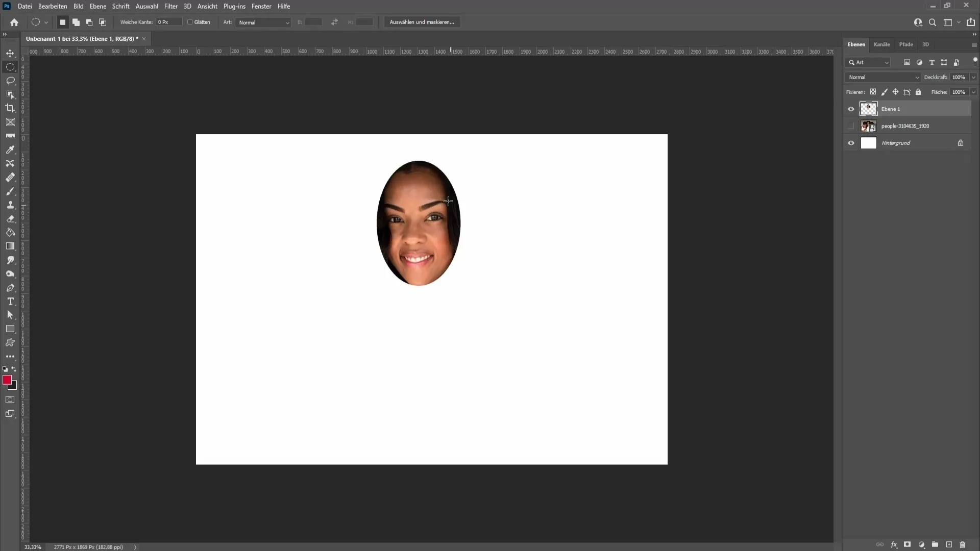980x551 pixels.
Task: Select the Elliptical Marquee tool
Action: [10, 67]
